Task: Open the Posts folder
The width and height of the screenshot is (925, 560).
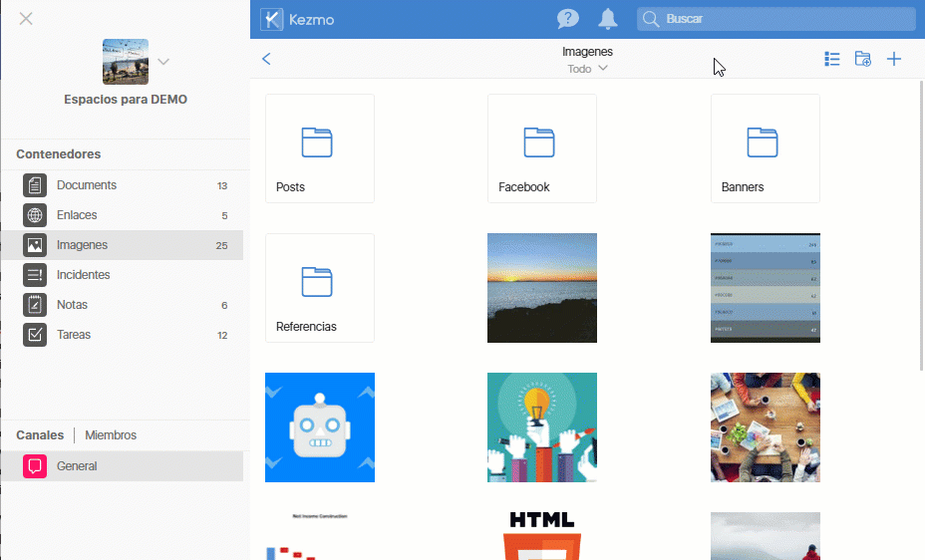Action: click(320, 148)
